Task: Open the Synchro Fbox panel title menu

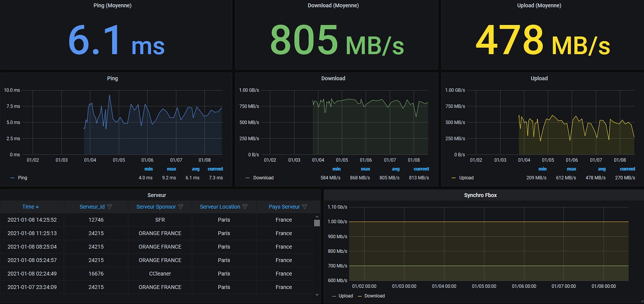Action: (480, 195)
